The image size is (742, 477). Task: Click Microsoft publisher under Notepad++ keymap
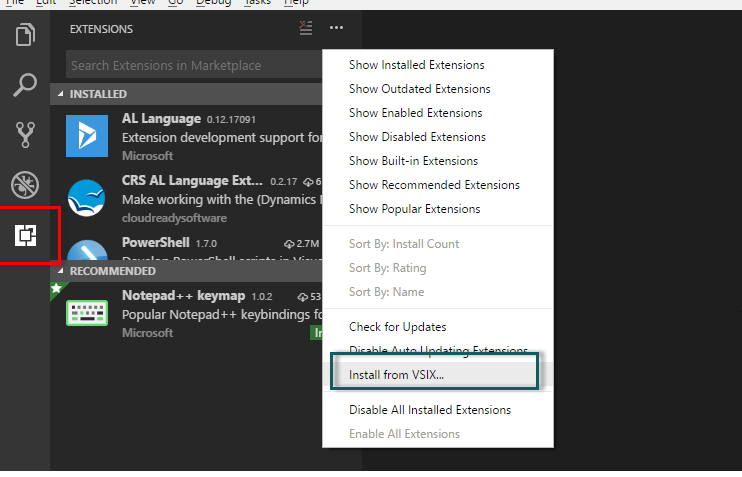pyautogui.click(x=147, y=333)
